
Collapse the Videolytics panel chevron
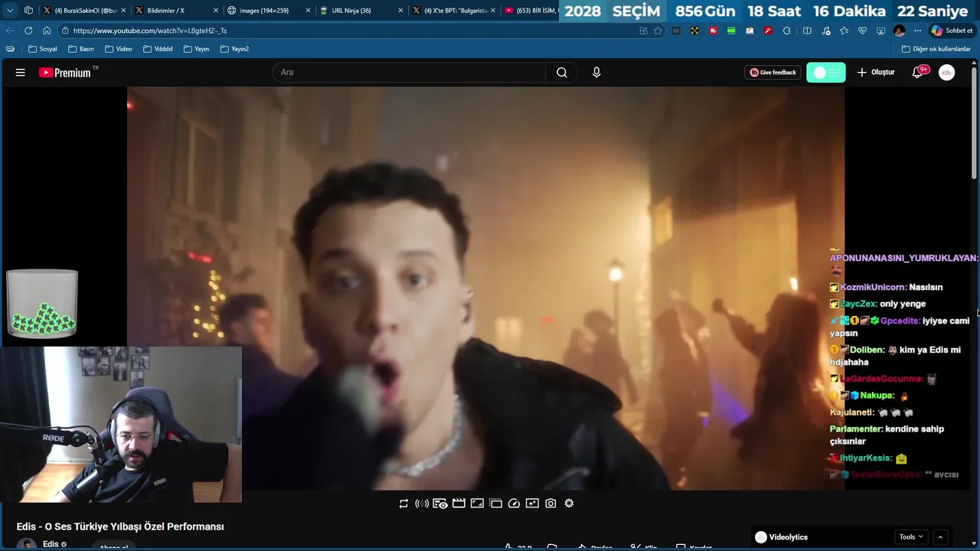pos(941,537)
